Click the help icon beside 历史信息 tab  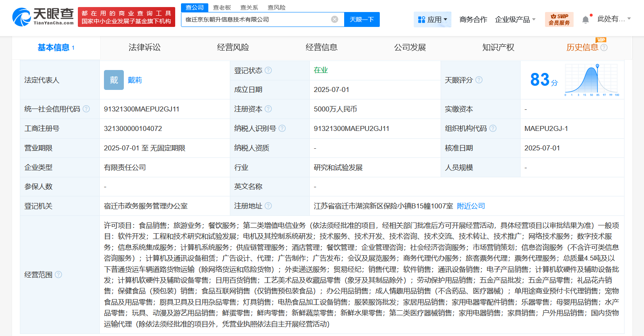pyautogui.click(x=604, y=48)
